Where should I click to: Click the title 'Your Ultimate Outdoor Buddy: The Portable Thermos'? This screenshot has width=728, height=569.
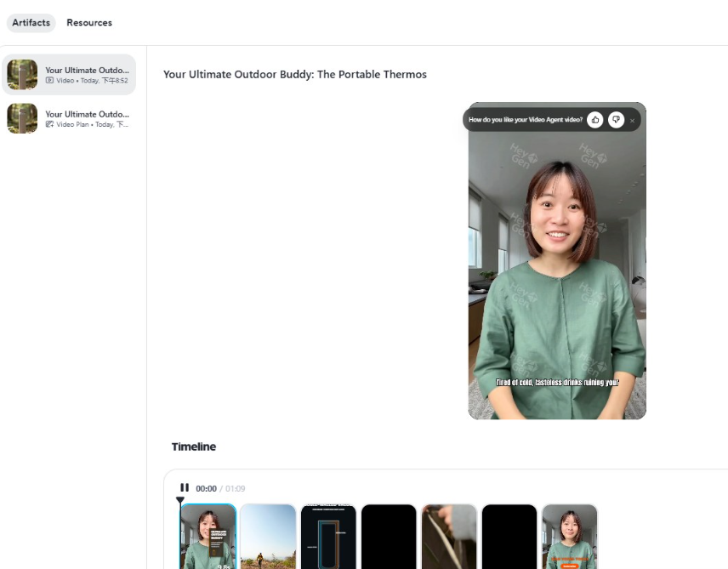(x=295, y=74)
